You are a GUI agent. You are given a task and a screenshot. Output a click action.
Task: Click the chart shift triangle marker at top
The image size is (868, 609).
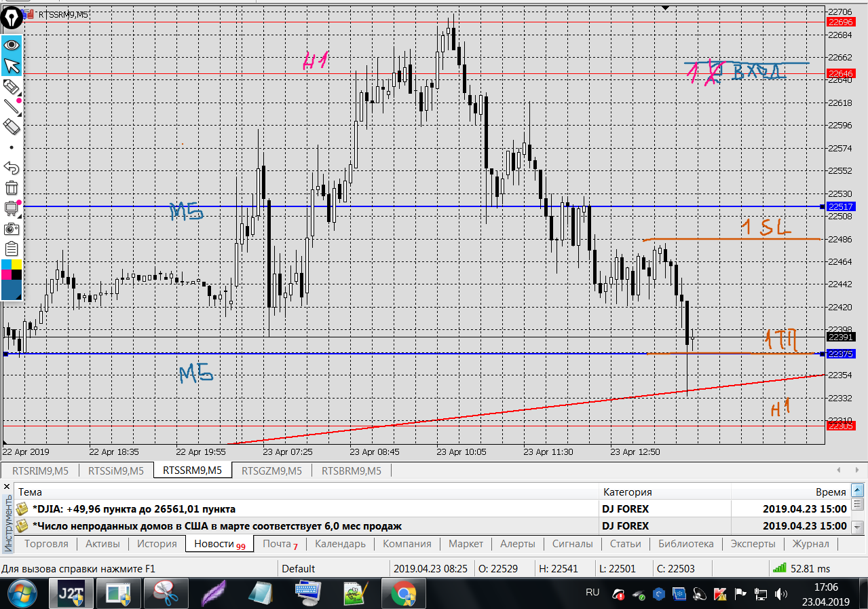pyautogui.click(x=666, y=7)
